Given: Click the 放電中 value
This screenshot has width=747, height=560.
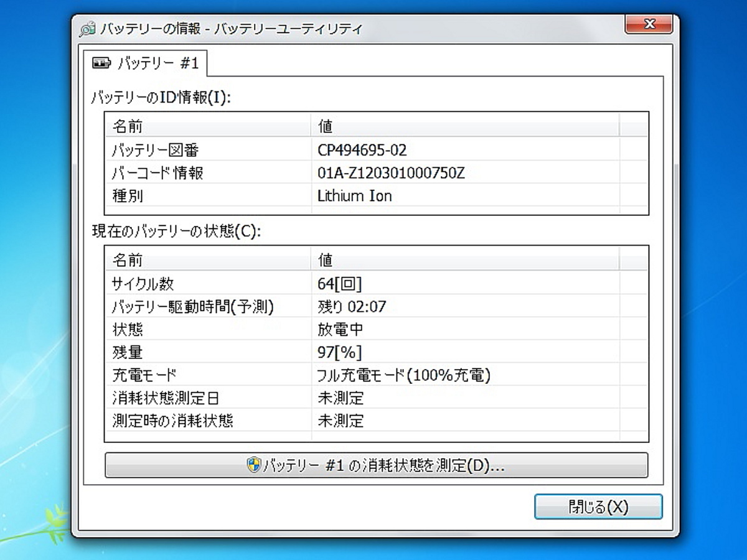Looking at the screenshot, I should pyautogui.click(x=341, y=329).
